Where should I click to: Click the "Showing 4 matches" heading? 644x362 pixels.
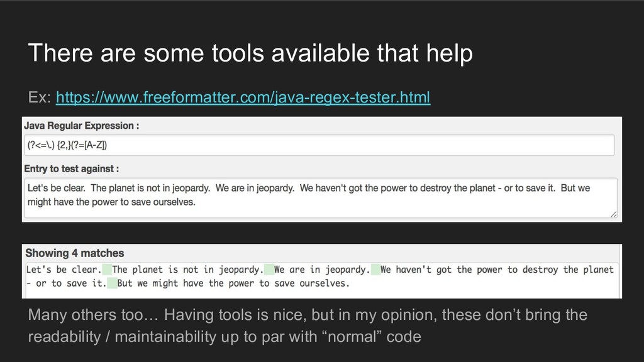pyautogui.click(x=75, y=253)
